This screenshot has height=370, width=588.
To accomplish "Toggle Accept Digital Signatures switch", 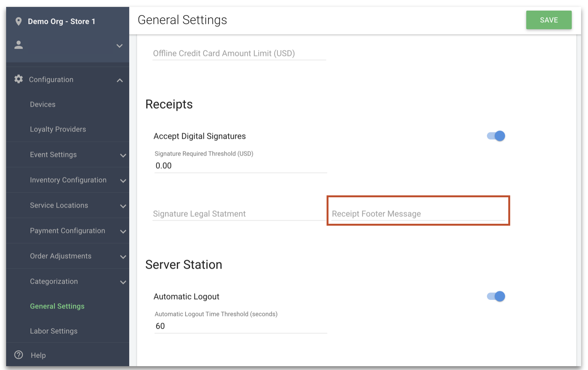I will click(x=496, y=136).
